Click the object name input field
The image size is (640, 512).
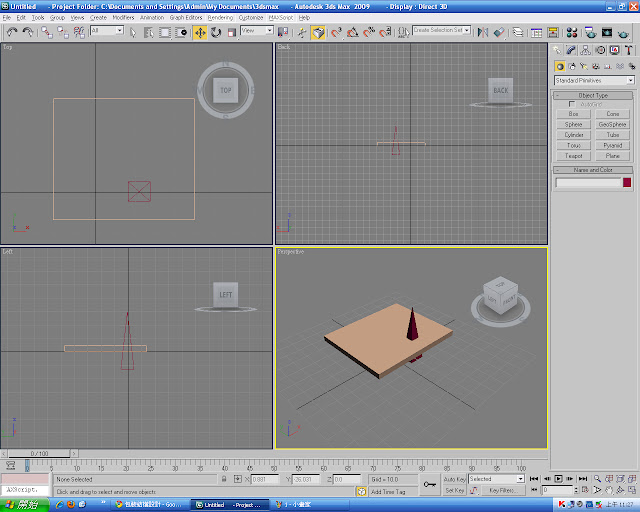click(588, 182)
